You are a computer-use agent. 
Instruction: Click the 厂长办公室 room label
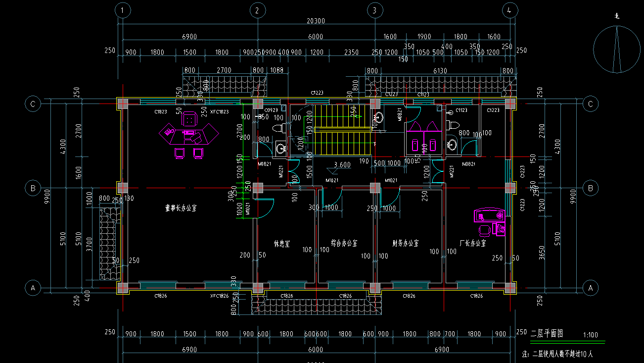coord(472,244)
